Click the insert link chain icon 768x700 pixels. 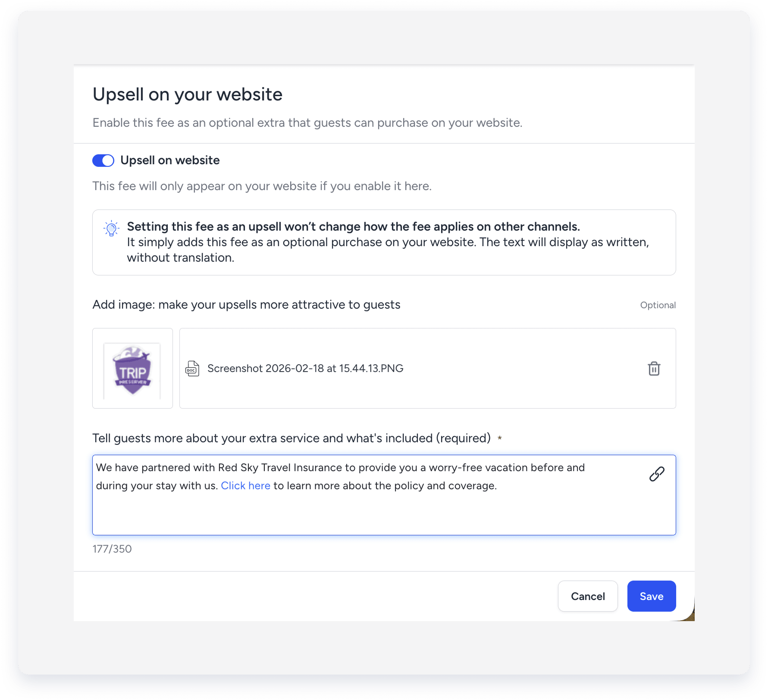coord(657,474)
